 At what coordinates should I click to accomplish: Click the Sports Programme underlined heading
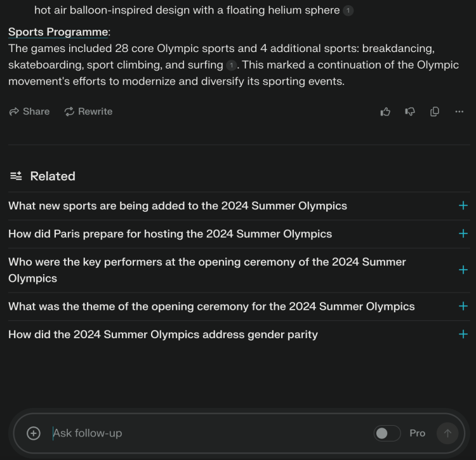click(x=58, y=32)
